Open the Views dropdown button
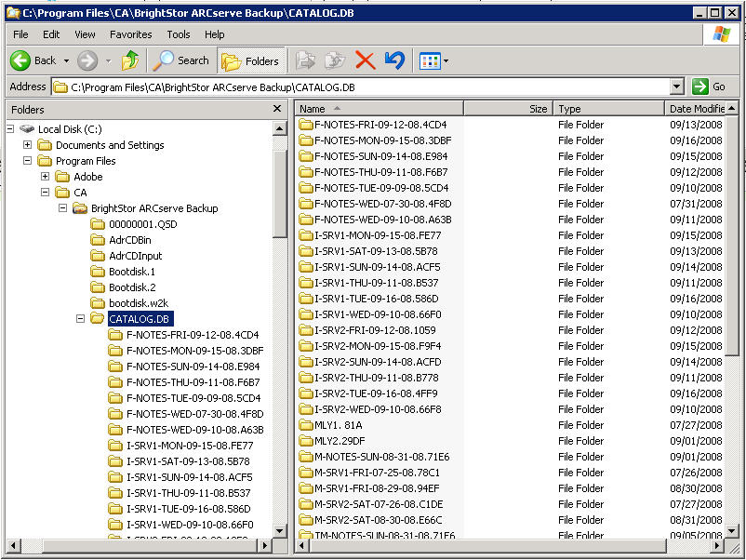The image size is (746, 560). point(433,60)
